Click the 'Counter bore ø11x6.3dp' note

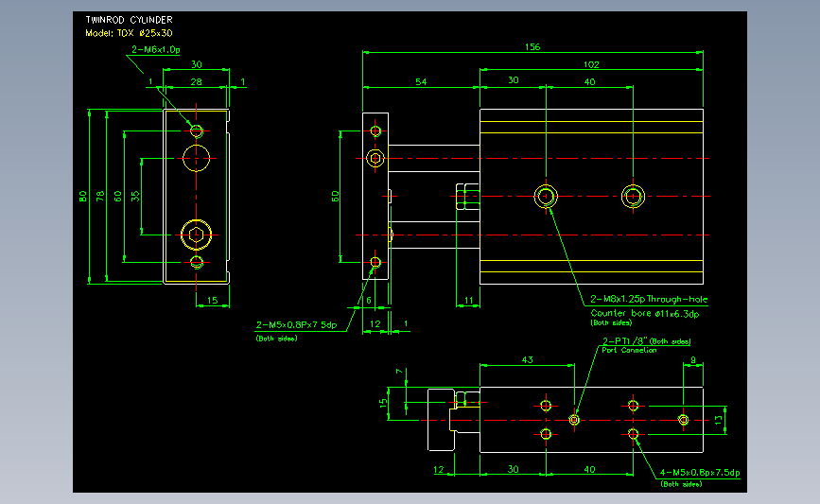pos(645,313)
